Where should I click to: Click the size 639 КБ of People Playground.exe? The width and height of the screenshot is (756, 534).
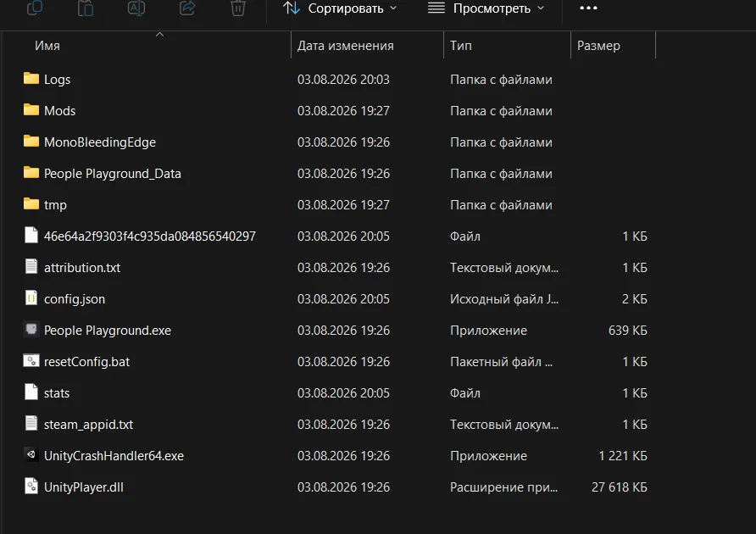(628, 331)
